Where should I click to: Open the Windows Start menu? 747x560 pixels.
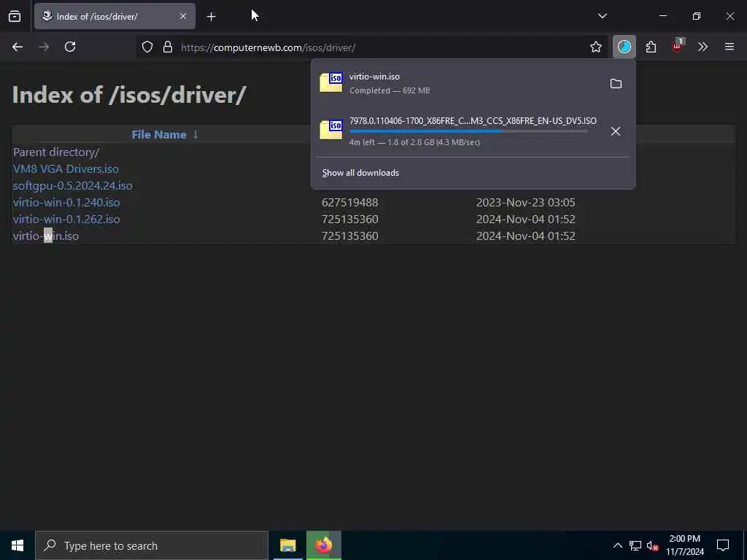pos(18,545)
